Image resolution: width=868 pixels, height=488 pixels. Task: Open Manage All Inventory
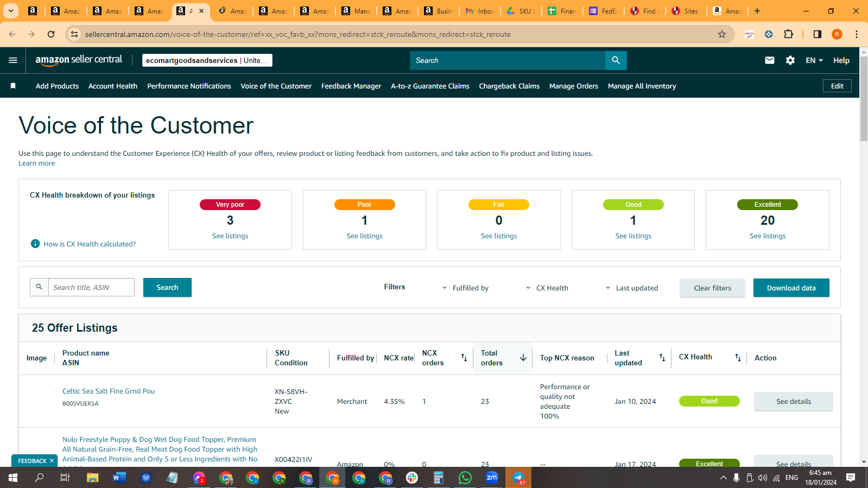[x=642, y=86]
